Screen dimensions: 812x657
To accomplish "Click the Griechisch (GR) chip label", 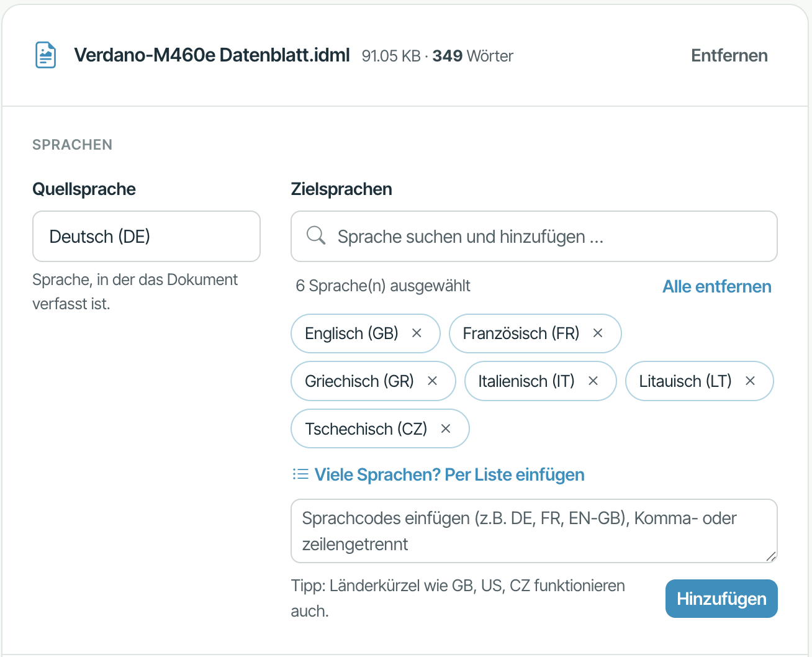I will pyautogui.click(x=359, y=381).
